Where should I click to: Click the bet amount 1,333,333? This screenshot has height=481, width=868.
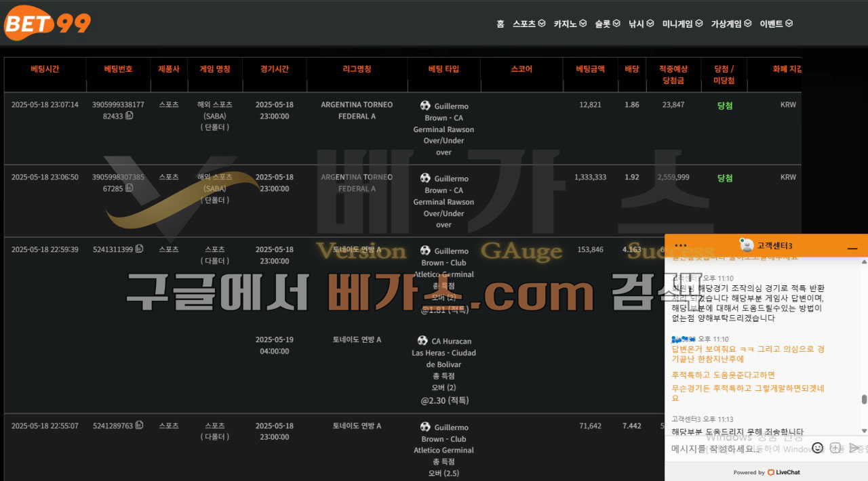(590, 177)
